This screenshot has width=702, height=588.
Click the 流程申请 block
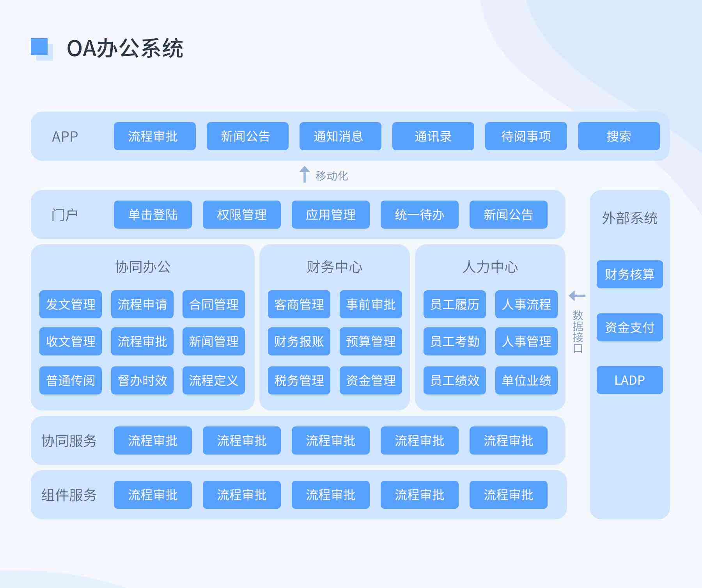pos(142,304)
